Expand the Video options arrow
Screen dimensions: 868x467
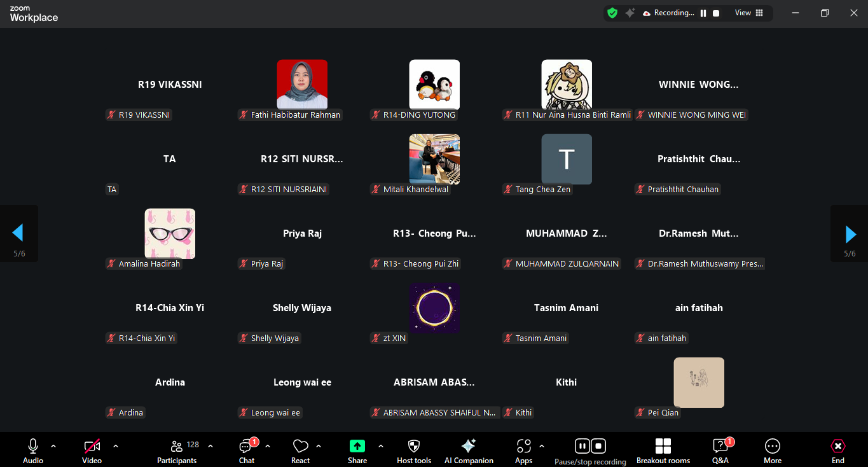coord(116,446)
